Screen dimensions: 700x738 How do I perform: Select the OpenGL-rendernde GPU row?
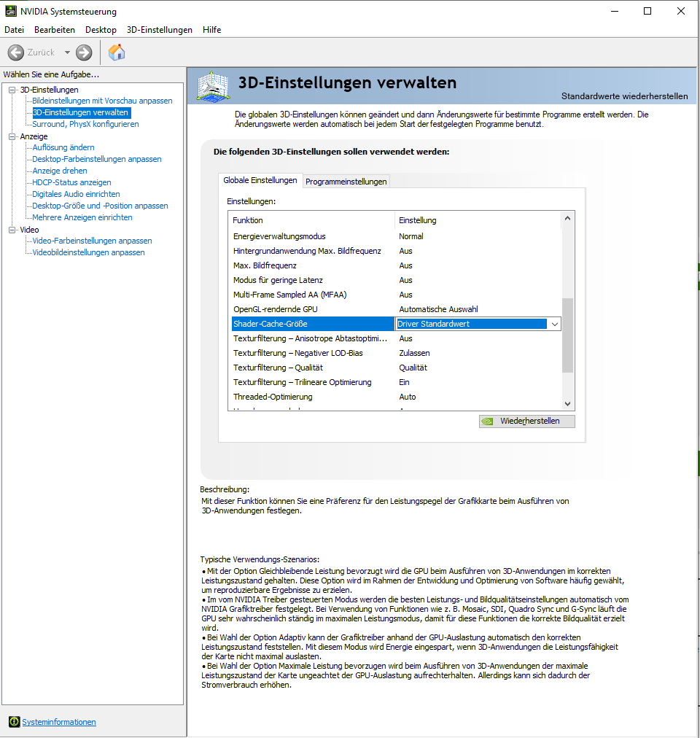(397, 309)
